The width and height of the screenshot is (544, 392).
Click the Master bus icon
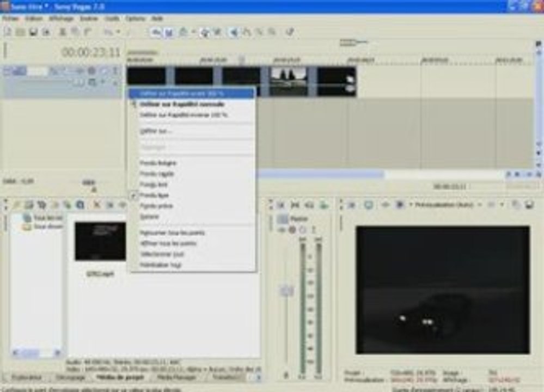(283, 218)
